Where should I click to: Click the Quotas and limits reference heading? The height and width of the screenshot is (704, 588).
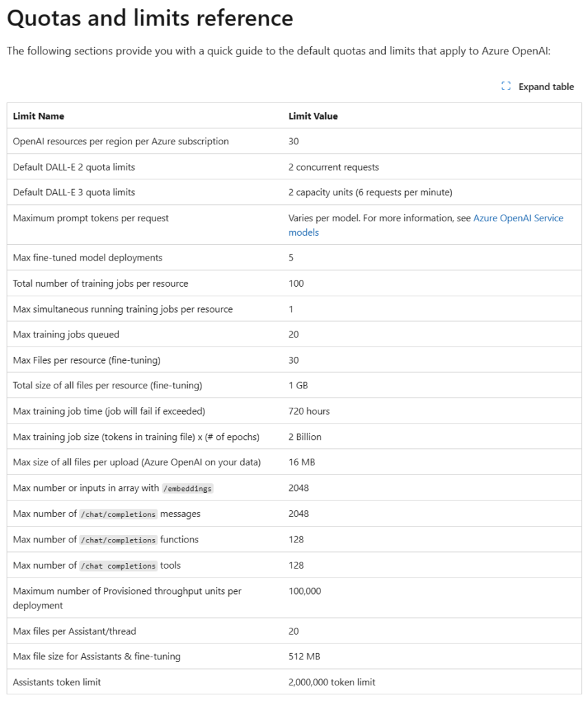tap(150, 19)
